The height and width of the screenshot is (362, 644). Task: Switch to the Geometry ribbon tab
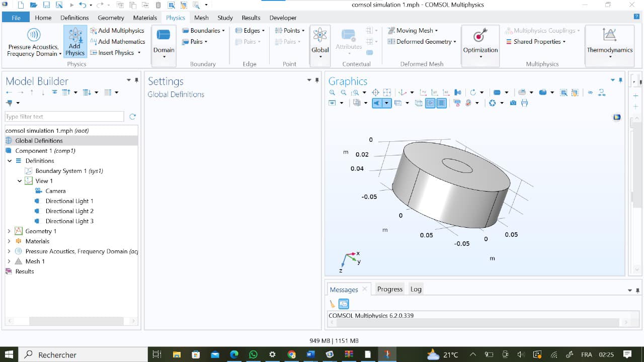tap(111, 18)
